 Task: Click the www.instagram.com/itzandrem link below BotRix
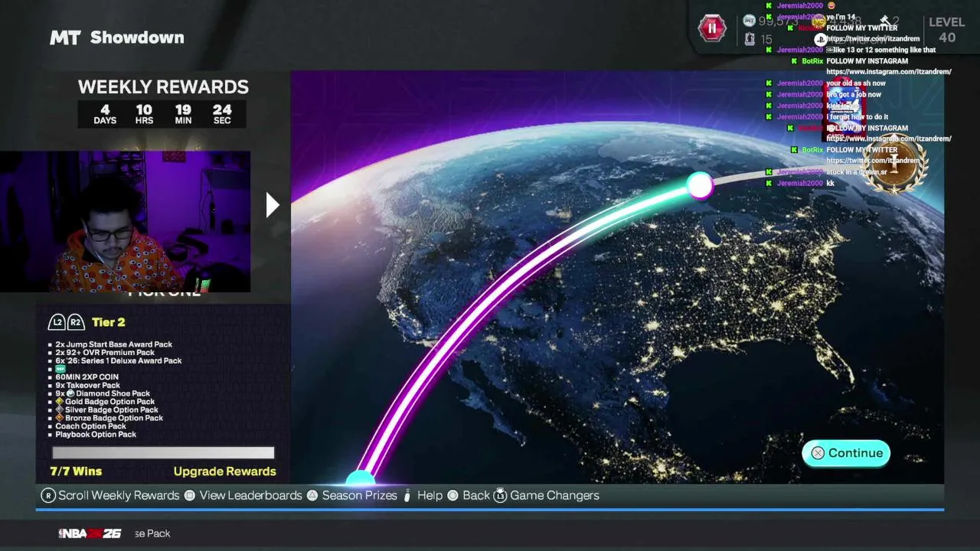pos(889,72)
